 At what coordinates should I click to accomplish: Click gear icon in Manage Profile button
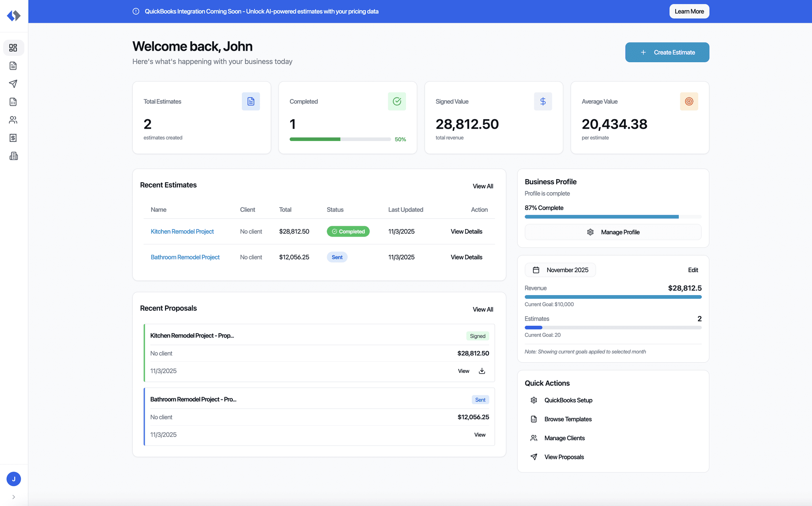pyautogui.click(x=590, y=232)
